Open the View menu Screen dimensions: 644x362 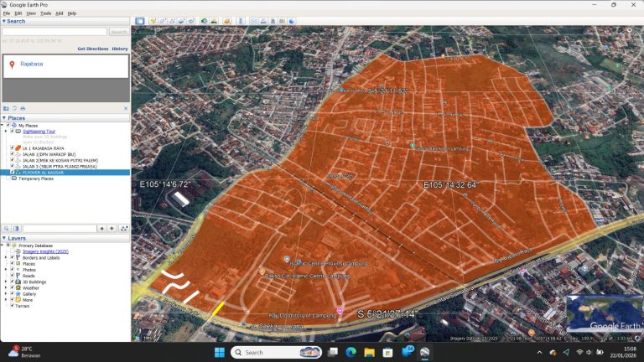point(30,13)
